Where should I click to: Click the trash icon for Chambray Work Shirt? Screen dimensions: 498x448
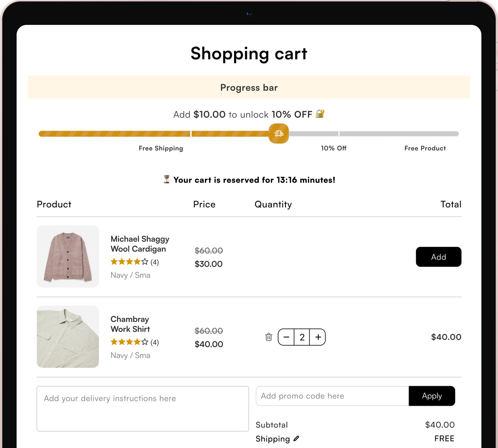pos(269,337)
